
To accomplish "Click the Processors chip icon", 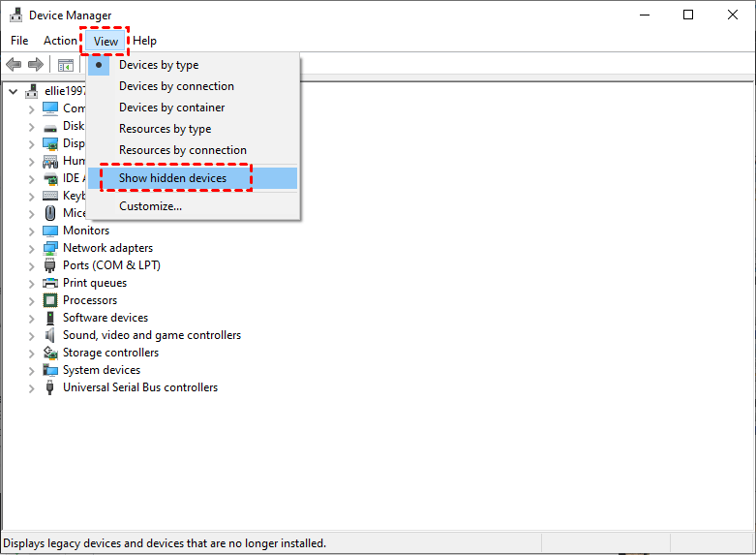I will (x=50, y=300).
